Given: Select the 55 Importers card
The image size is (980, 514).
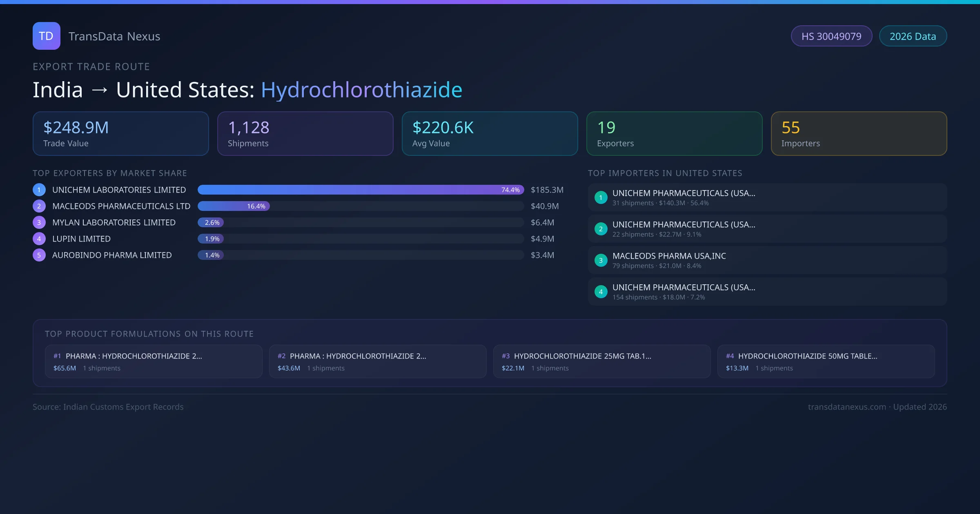Looking at the screenshot, I should coord(859,133).
